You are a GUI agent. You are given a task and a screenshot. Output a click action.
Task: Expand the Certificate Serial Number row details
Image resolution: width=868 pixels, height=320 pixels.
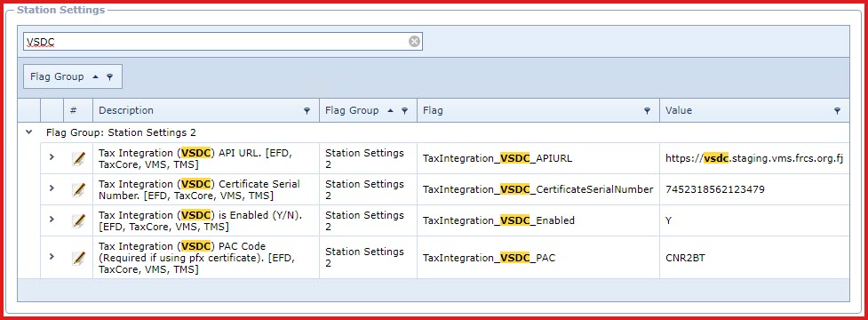click(x=52, y=188)
